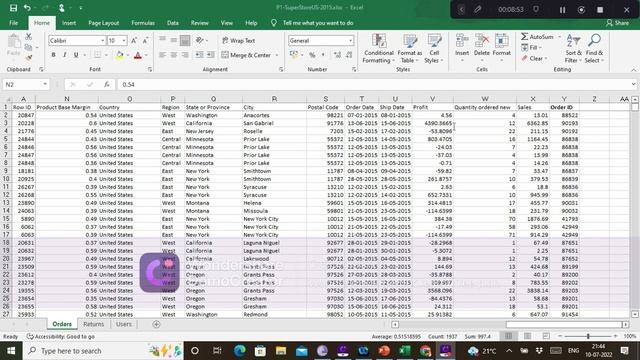
Task: Open the Formulas ribbon tab
Action: click(143, 23)
